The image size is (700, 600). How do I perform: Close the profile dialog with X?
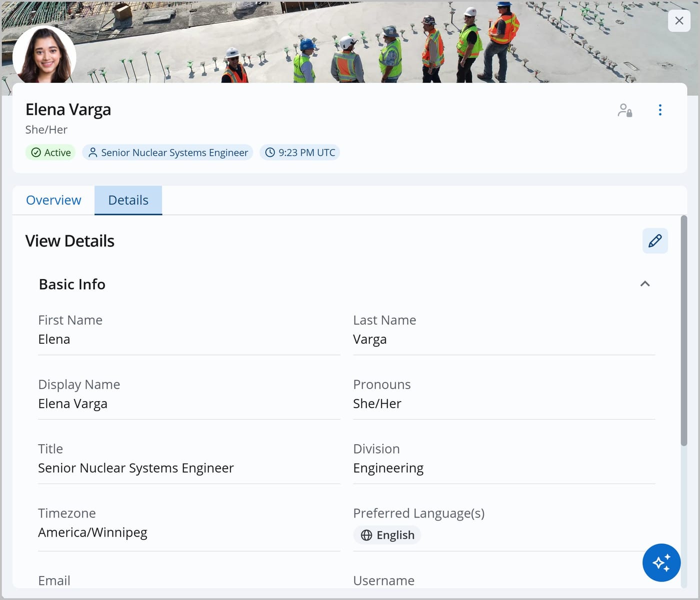tap(679, 20)
